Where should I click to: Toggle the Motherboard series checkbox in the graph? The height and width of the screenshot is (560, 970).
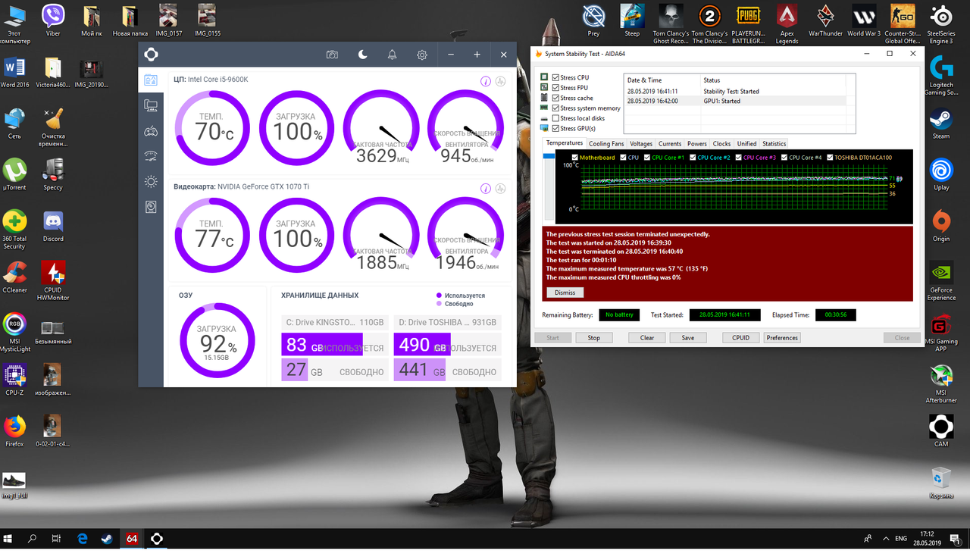[x=574, y=158]
